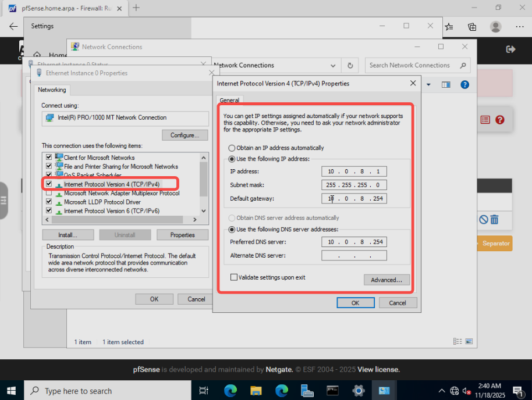Click the pfSense Separator button

pos(495,244)
